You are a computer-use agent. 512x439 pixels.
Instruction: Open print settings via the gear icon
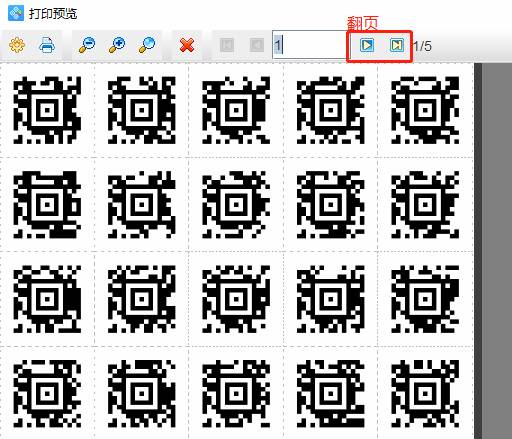[17, 45]
